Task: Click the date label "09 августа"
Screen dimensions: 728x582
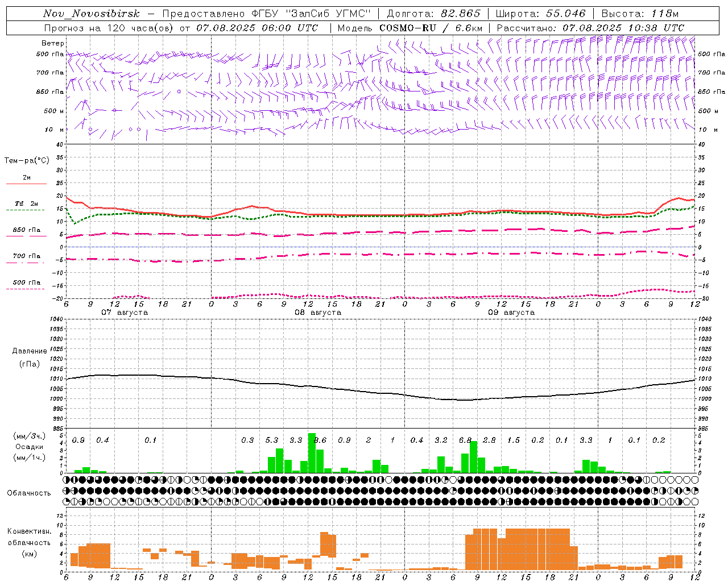Action: pyautogui.click(x=511, y=313)
